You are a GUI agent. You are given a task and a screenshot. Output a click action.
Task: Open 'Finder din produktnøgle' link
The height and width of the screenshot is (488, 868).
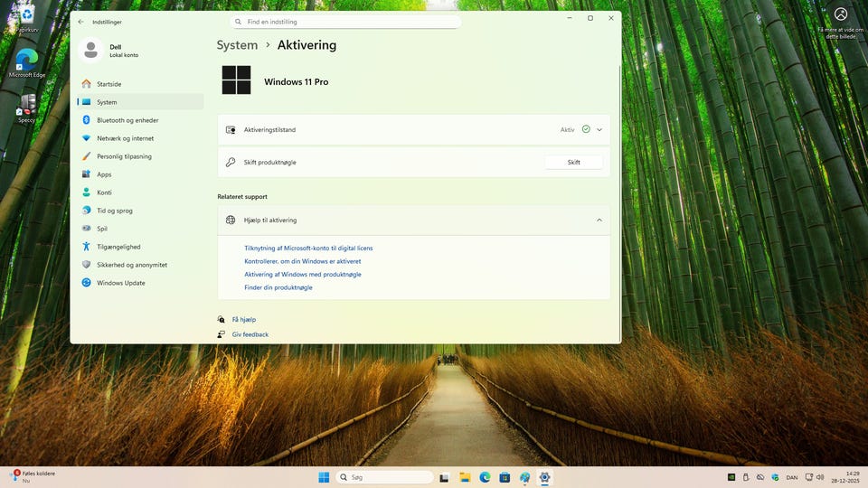pos(278,287)
